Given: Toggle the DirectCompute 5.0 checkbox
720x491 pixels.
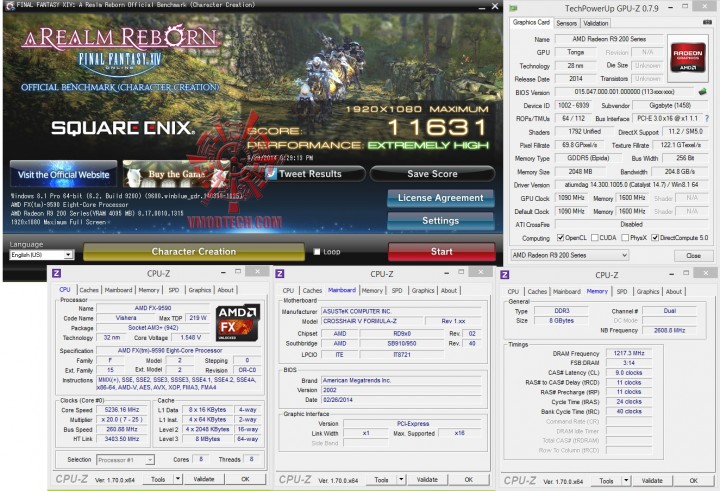Looking at the screenshot, I should 655,237.
